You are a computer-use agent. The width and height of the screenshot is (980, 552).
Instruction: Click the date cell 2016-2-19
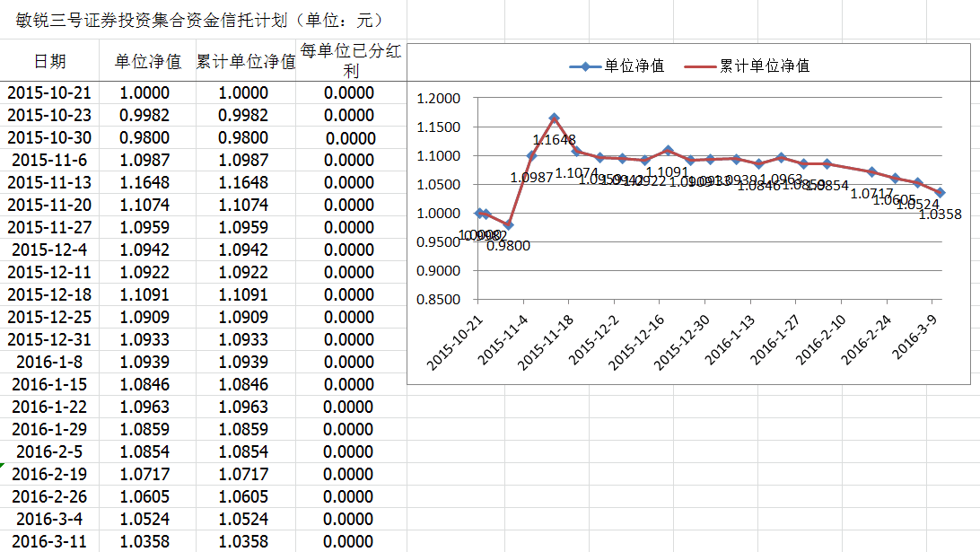50,475
